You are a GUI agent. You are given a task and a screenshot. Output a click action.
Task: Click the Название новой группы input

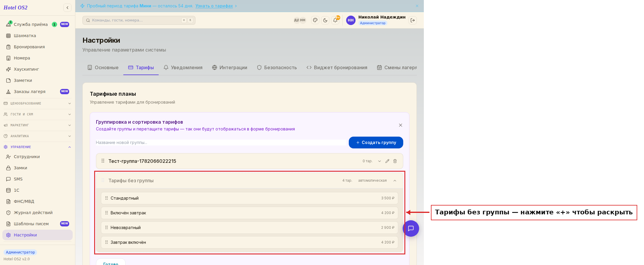[x=221, y=143]
